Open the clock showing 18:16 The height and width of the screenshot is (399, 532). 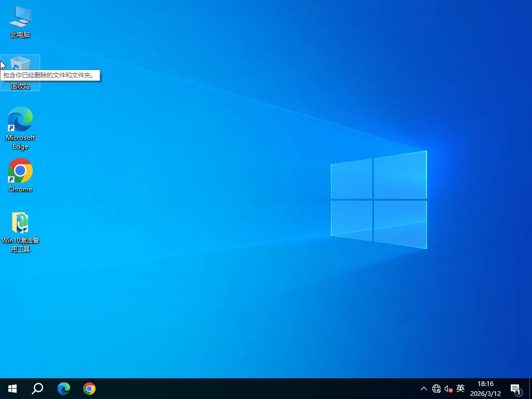[485, 389]
